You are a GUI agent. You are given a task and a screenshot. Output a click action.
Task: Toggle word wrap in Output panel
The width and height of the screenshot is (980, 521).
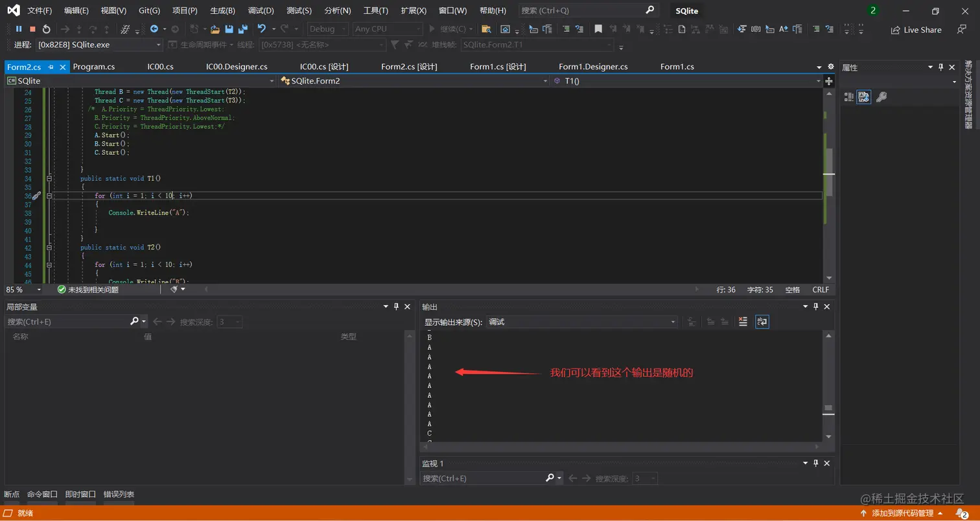coord(762,322)
